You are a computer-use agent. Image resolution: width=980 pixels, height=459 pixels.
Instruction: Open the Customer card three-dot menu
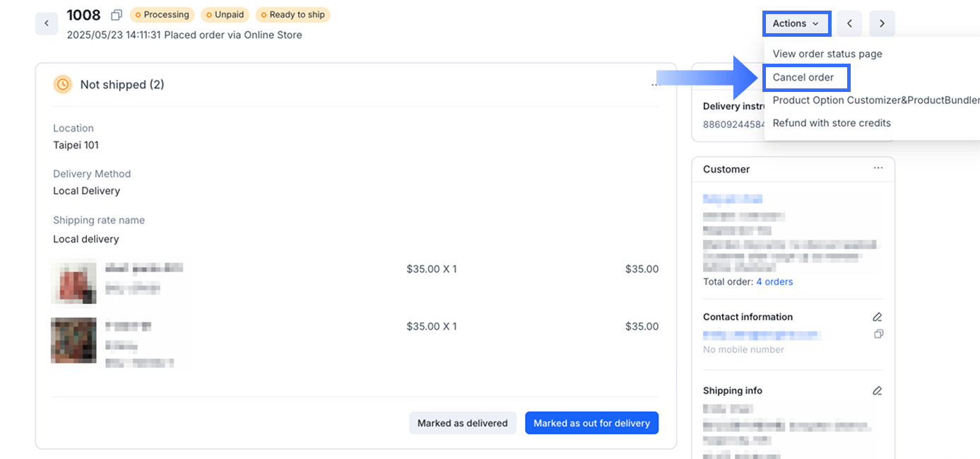(x=878, y=168)
